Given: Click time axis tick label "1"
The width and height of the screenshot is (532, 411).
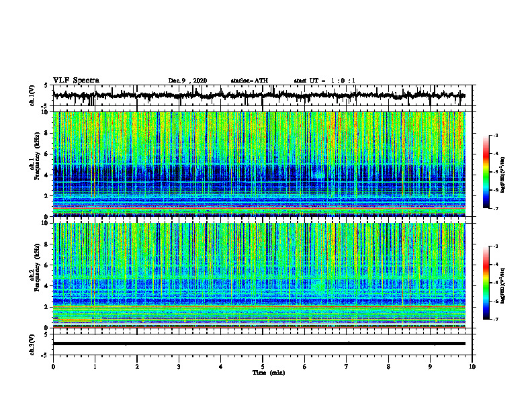Looking at the screenshot, I should (95, 367).
